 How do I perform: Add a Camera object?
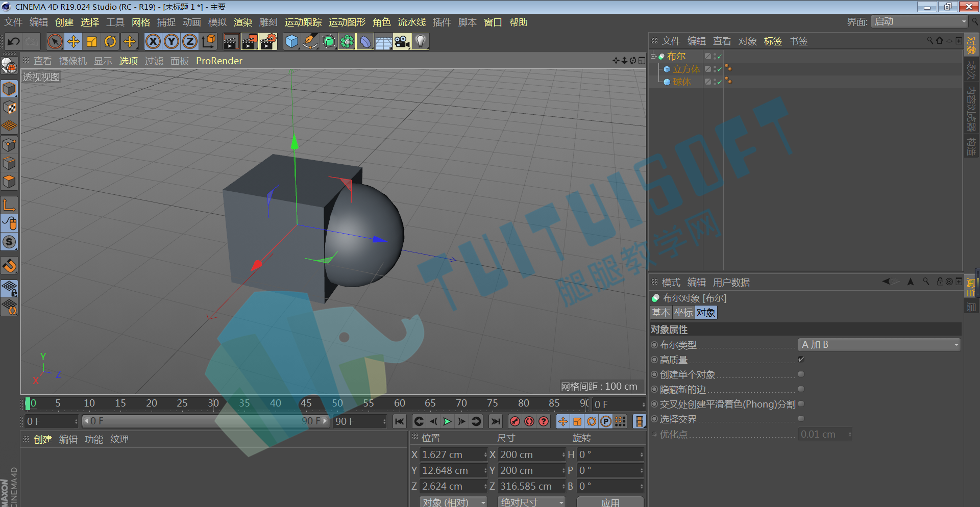[x=402, y=41]
